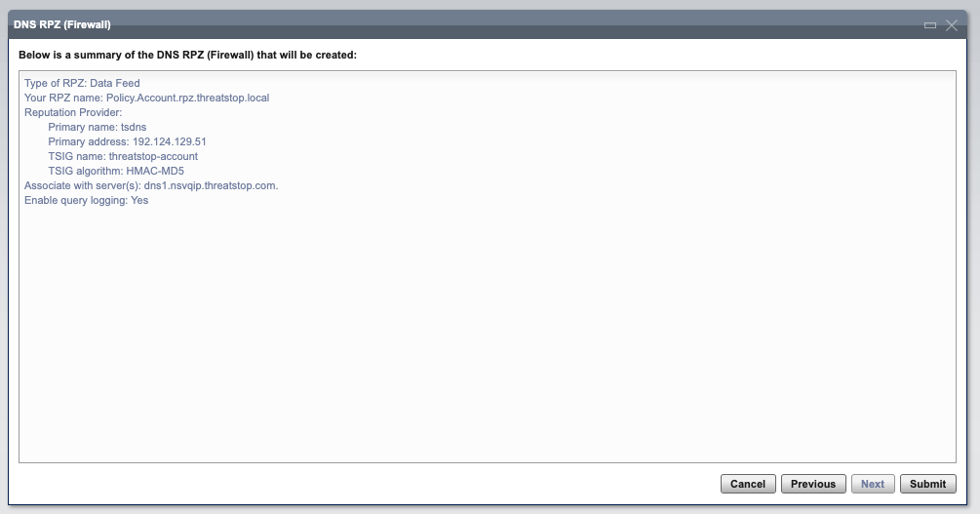Image resolution: width=980 pixels, height=514 pixels.
Task: Click the Your RPZ name label
Action: (63, 98)
